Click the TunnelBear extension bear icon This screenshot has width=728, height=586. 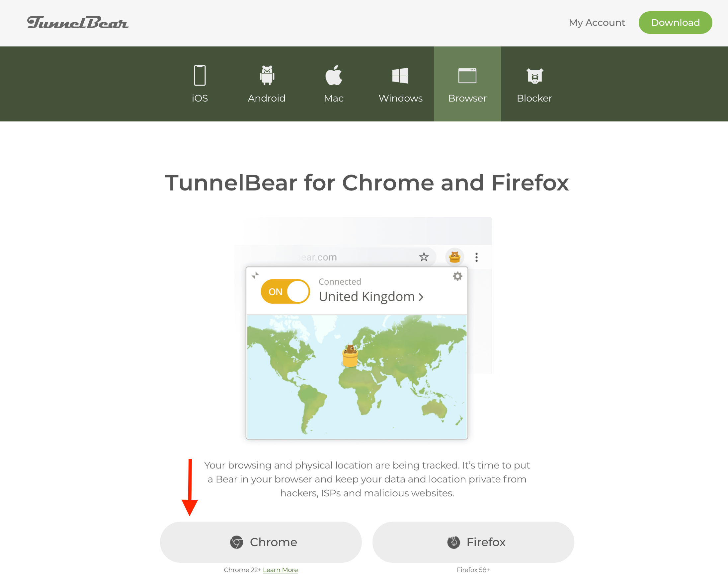(x=454, y=257)
